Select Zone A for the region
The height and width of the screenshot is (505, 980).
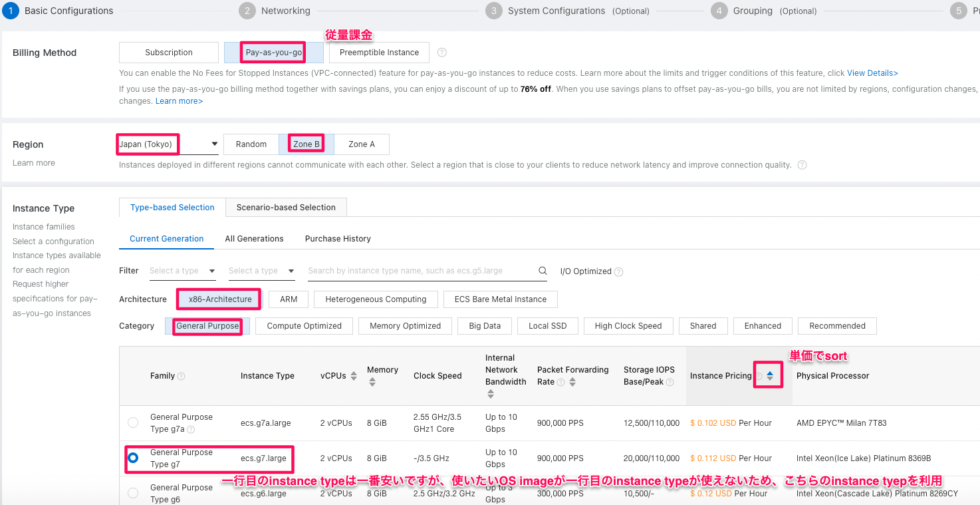[x=362, y=144]
